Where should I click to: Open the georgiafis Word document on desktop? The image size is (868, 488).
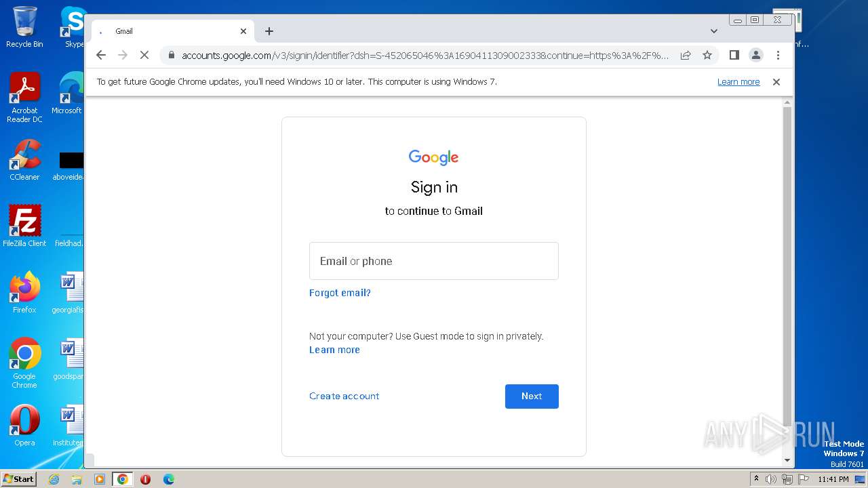click(68, 293)
